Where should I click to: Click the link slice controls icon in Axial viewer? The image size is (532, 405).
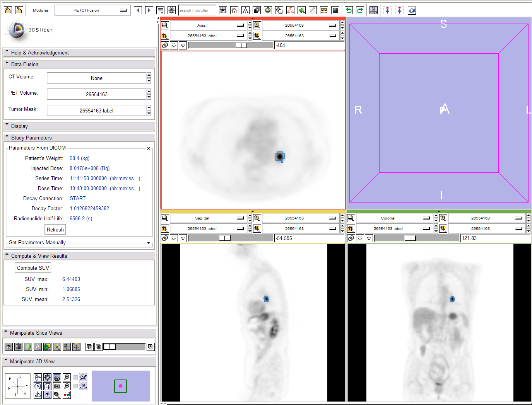tap(165, 46)
